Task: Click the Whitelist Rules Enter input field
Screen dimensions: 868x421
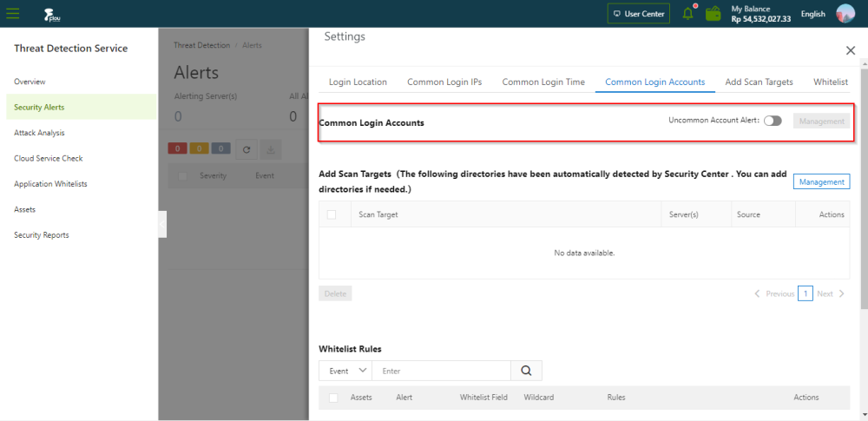Action: tap(441, 371)
